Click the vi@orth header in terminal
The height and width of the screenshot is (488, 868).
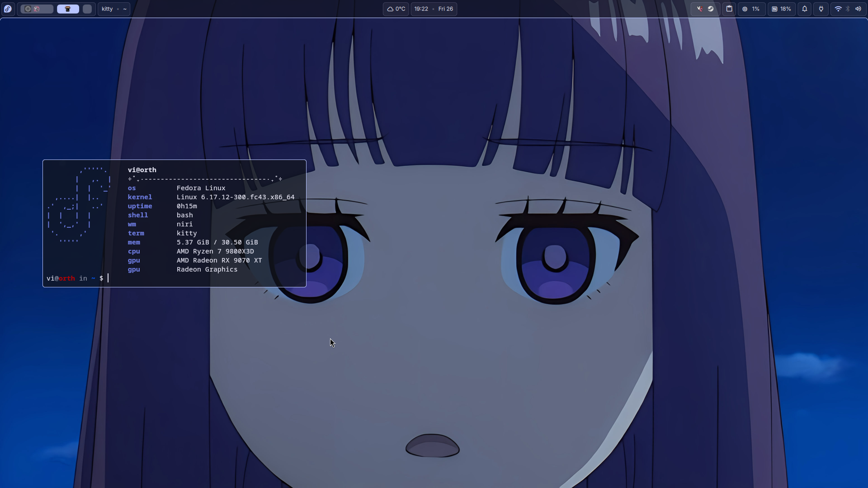point(142,170)
